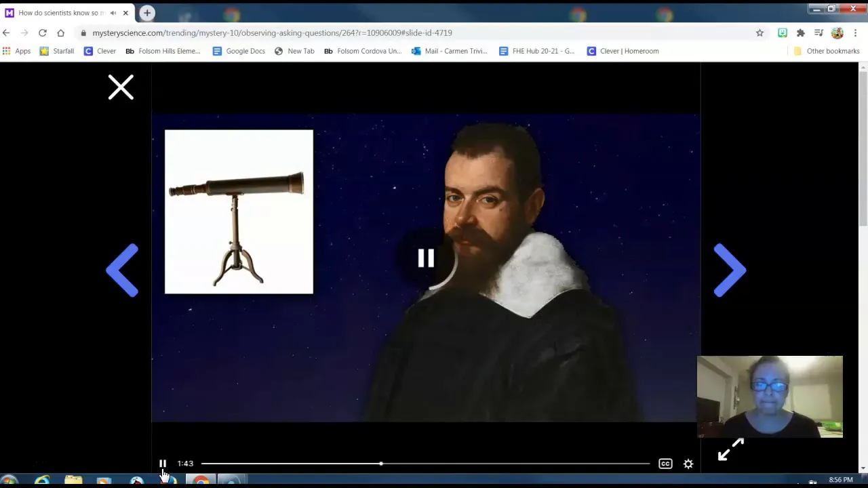The width and height of the screenshot is (868, 488).
Task: Open Windows Media Player on the taskbar
Action: point(104,481)
